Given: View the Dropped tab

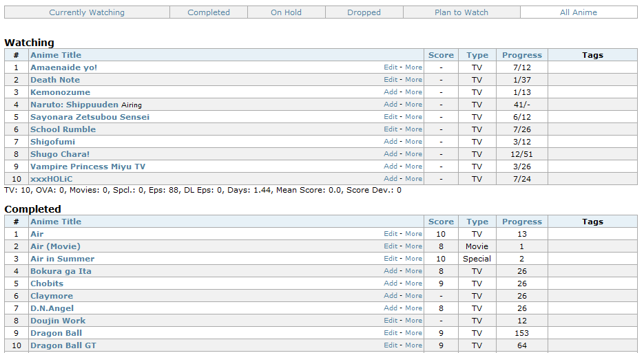Looking at the screenshot, I should pyautogui.click(x=364, y=12).
